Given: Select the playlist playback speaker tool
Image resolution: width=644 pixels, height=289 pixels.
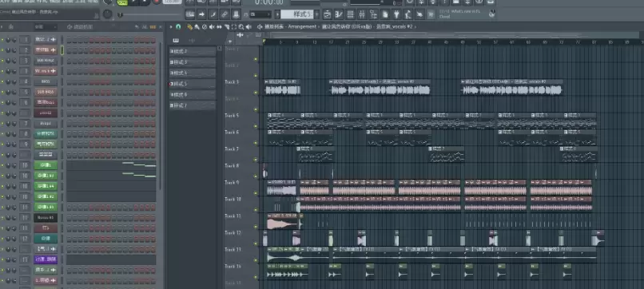Looking at the screenshot, I should pos(249,26).
